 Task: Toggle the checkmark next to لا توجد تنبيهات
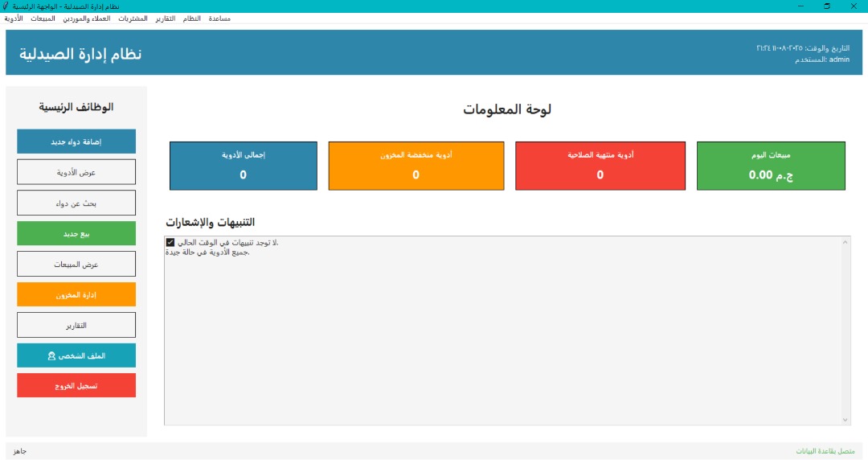click(x=170, y=242)
